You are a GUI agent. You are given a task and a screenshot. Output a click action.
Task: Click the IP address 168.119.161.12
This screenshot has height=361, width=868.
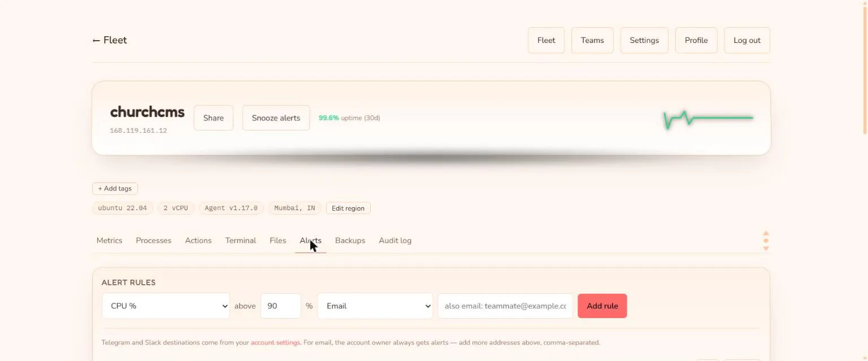(138, 131)
